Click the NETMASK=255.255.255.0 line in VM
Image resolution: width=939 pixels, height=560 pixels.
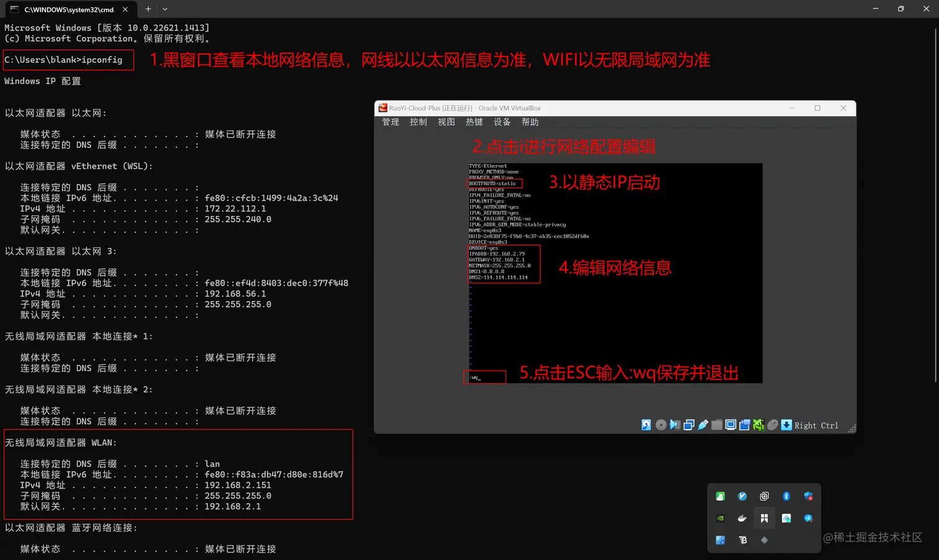500,266
